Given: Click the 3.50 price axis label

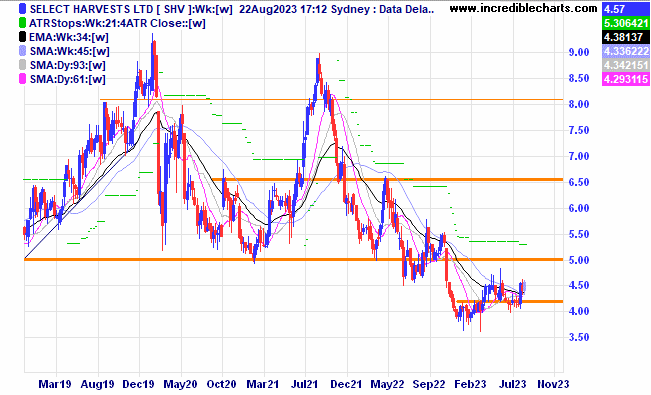Looking at the screenshot, I should [x=579, y=337].
